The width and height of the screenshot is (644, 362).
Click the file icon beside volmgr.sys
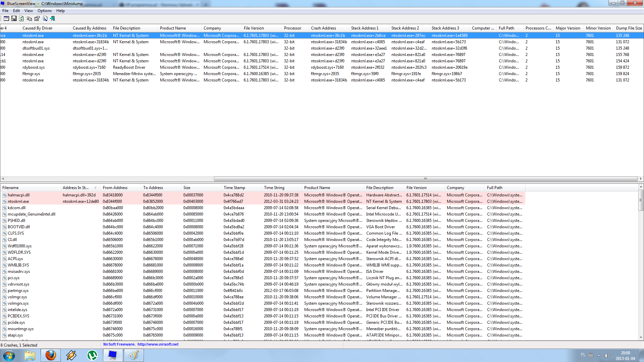(4, 297)
